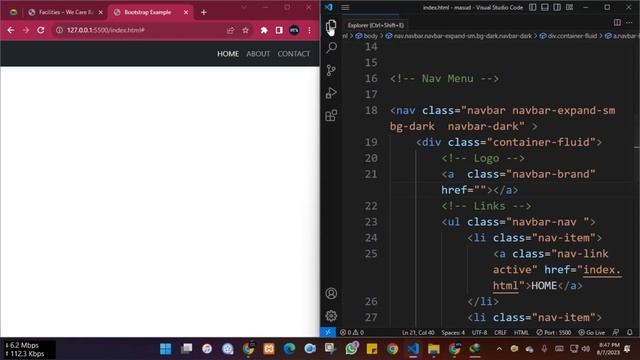Click code line number 18 in the gutter
Viewport: 640px width, 360px height.
[371, 110]
